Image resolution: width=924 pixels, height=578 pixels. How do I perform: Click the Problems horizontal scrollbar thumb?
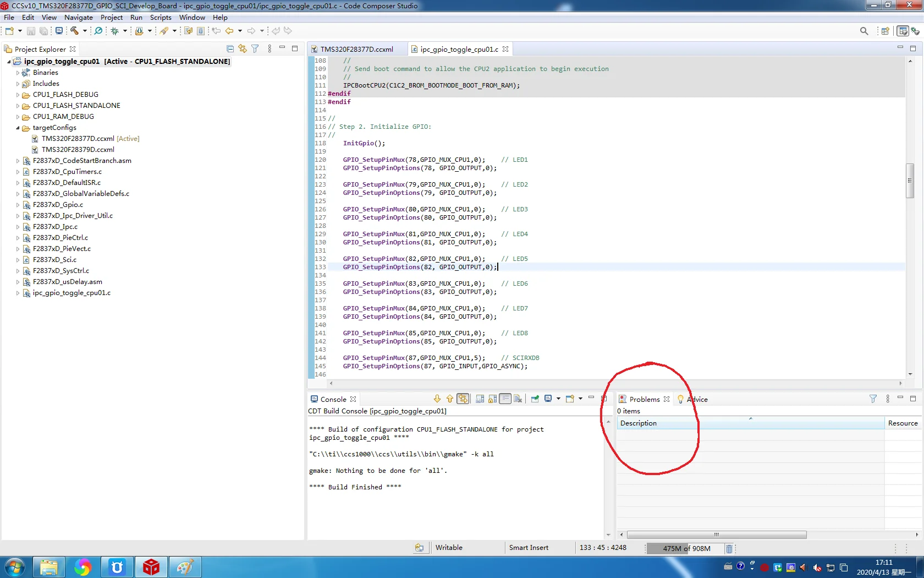tap(717, 535)
